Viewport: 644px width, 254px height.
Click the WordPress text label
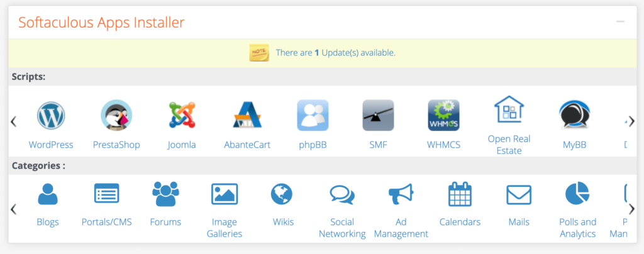[51, 145]
